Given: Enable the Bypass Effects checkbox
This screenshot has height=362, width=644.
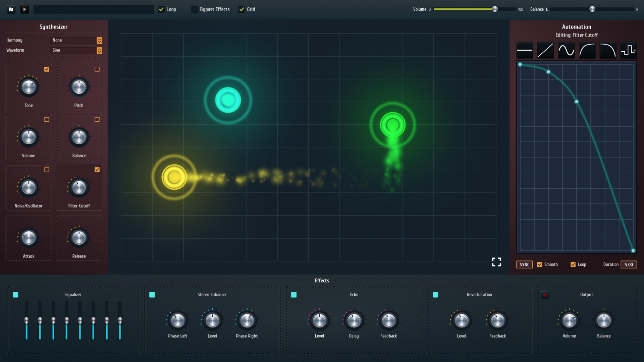Looking at the screenshot, I should [195, 9].
